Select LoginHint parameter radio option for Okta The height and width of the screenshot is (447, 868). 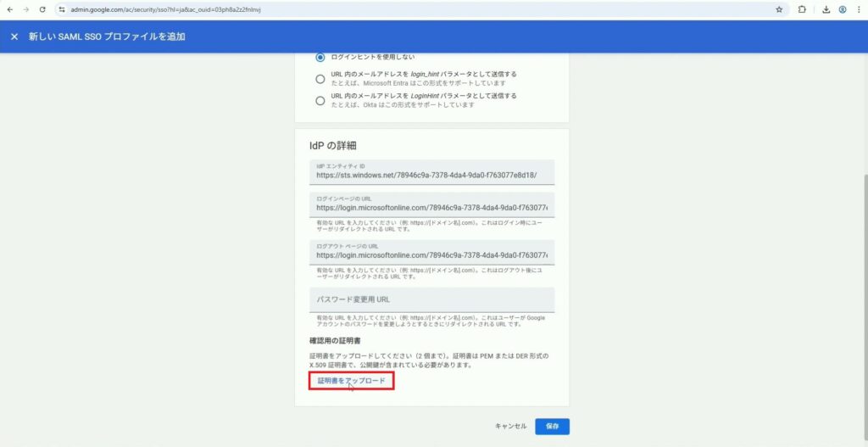pyautogui.click(x=320, y=101)
